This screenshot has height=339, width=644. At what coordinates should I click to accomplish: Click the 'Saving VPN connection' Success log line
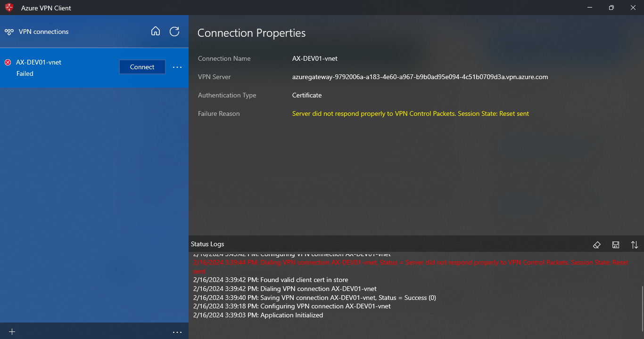(314, 298)
